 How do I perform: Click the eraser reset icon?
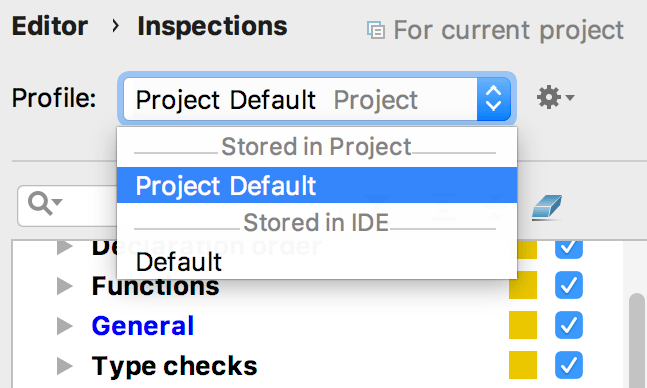pyautogui.click(x=547, y=207)
